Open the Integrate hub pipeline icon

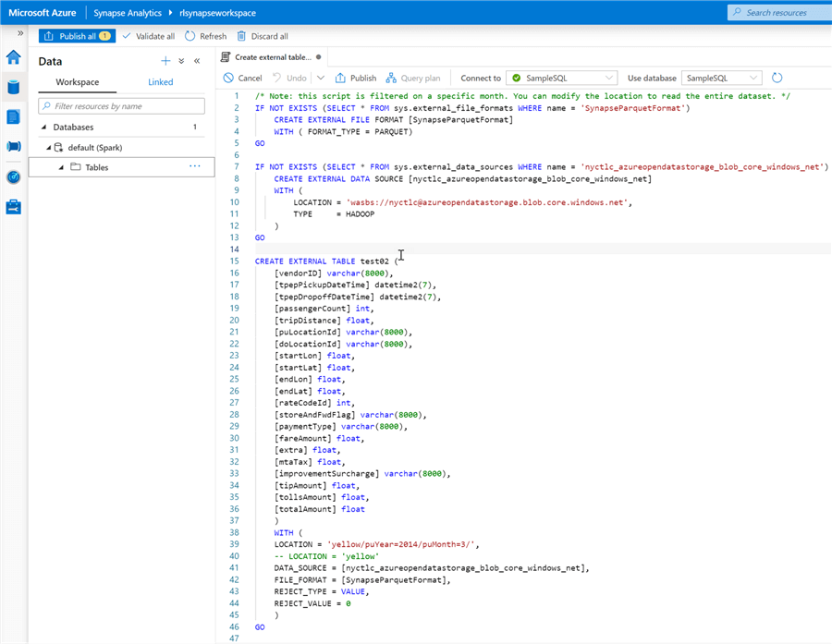(x=14, y=146)
